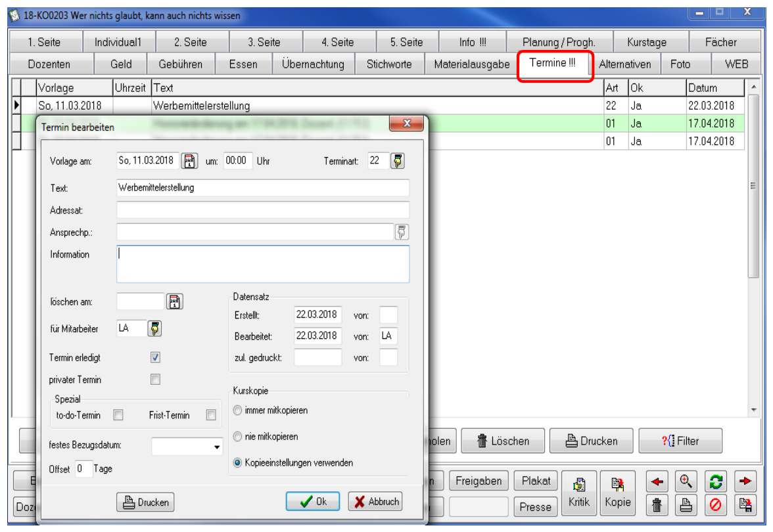Select immer mitkopieren radio option
The height and width of the screenshot is (532, 773).
(x=238, y=410)
